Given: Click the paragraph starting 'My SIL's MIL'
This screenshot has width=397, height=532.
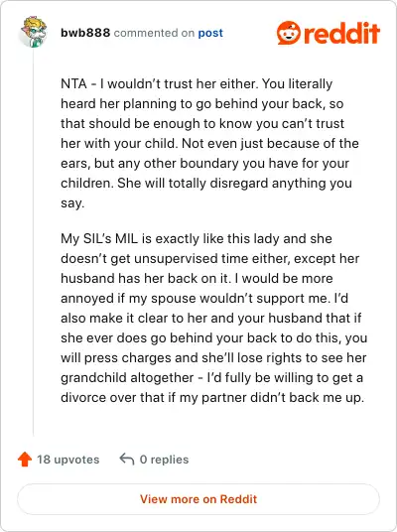Looking at the screenshot, I should click(x=213, y=318).
